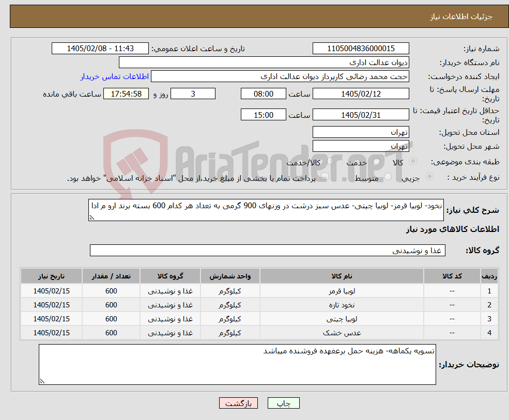Click the کد کالا column header
This screenshot has height=420, width=509.
(452, 276)
